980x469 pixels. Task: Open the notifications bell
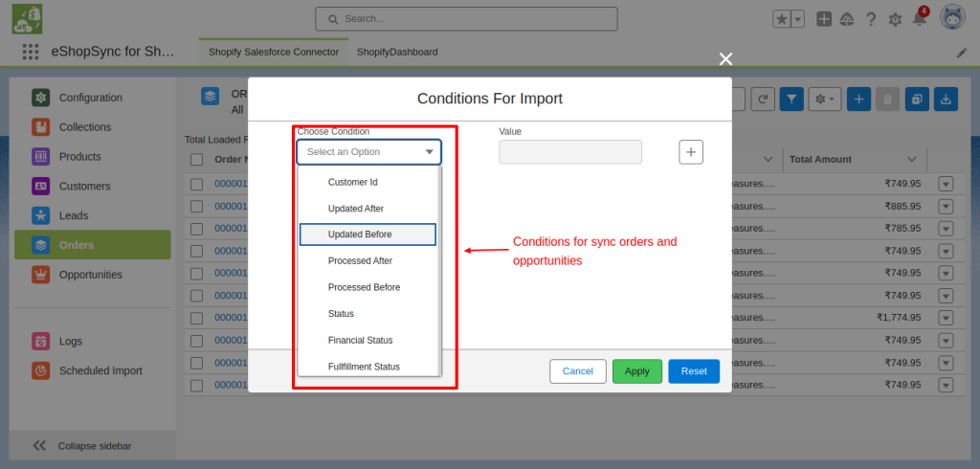(920, 19)
